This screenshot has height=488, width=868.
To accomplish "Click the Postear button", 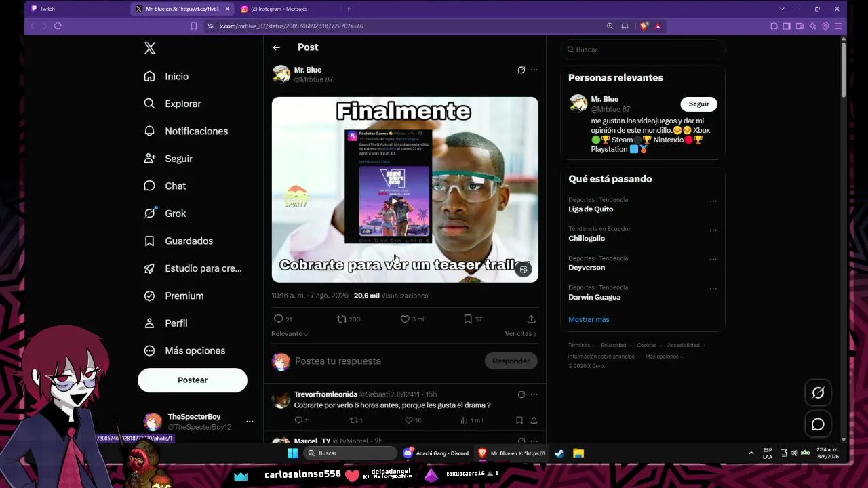I will tap(193, 380).
